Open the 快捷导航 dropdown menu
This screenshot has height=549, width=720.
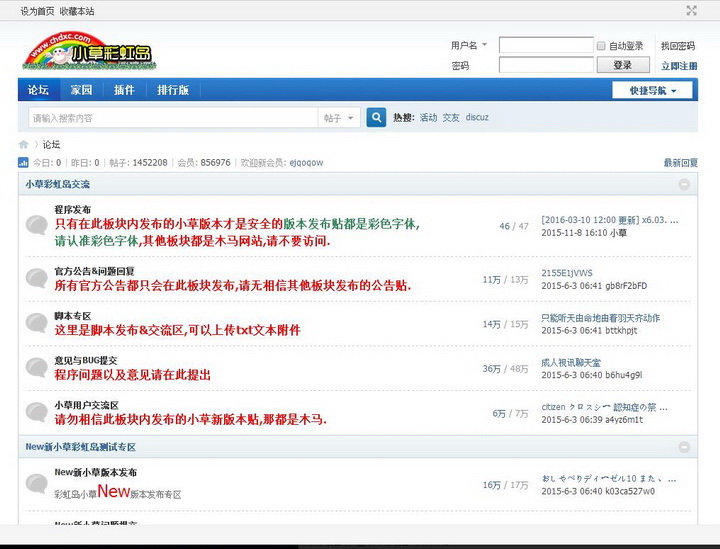(653, 90)
